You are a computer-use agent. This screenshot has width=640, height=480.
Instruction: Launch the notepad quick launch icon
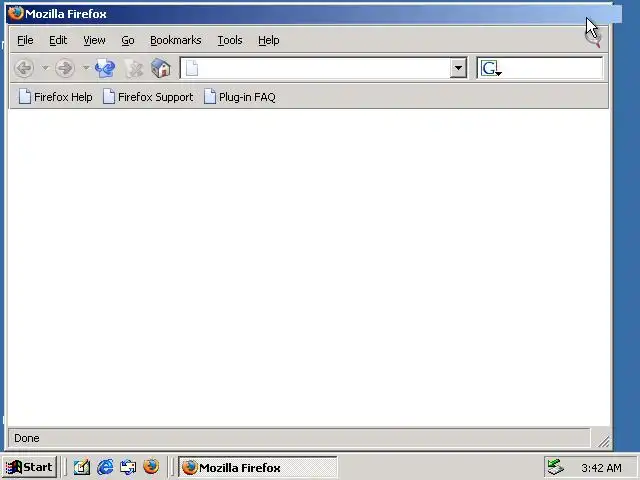[x=82, y=467]
